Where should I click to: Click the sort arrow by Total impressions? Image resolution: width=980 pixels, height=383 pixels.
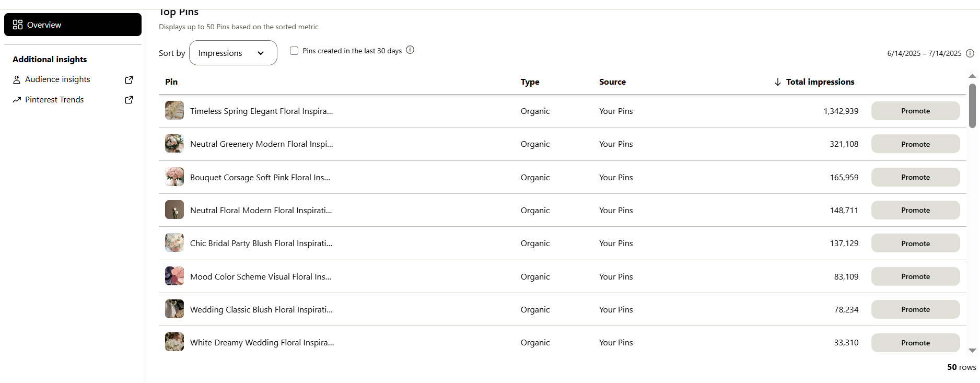coord(778,82)
